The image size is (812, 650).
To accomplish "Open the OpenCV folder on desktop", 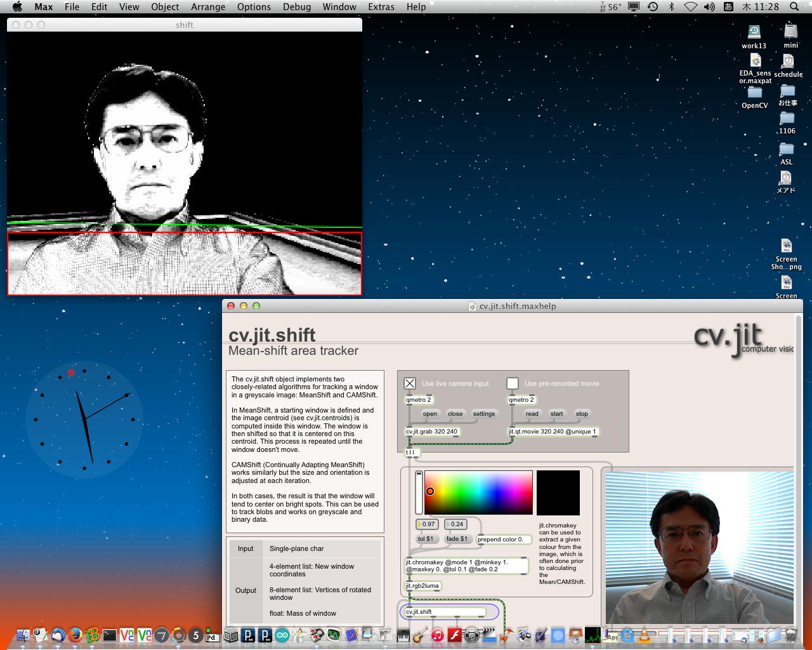I will (754, 96).
